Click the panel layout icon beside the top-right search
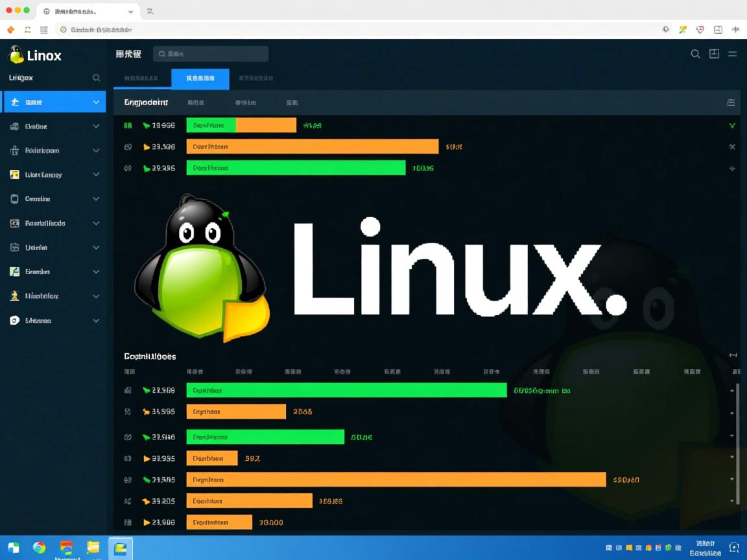Screen dimensions: 747x560 714,54
